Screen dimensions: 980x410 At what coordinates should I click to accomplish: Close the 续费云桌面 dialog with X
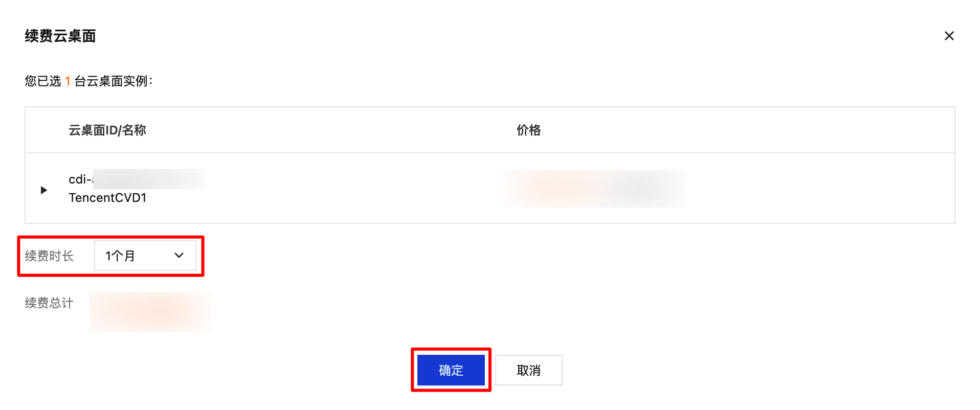(949, 36)
